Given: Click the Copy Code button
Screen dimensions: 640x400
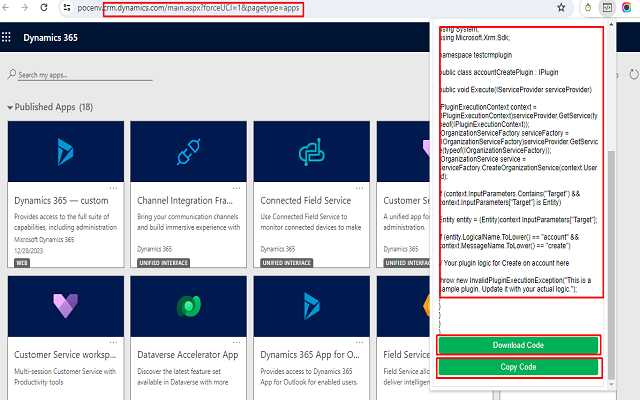Looking at the screenshot, I should tap(518, 367).
